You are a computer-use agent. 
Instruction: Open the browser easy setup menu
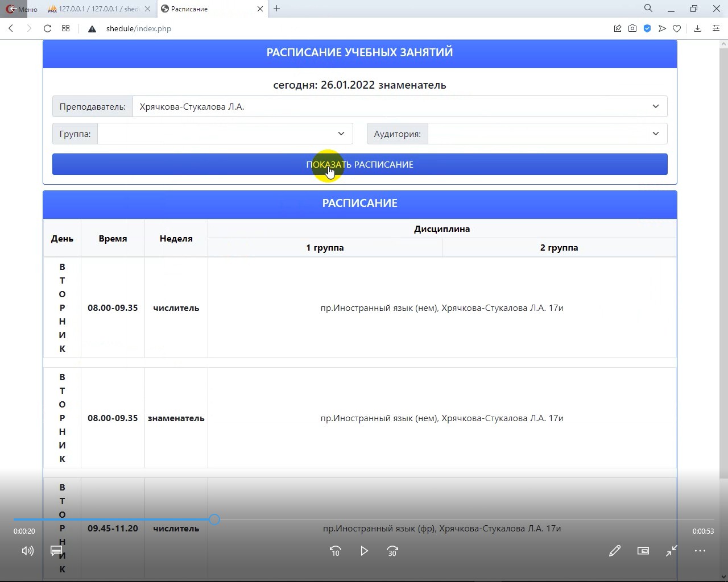[x=716, y=28]
